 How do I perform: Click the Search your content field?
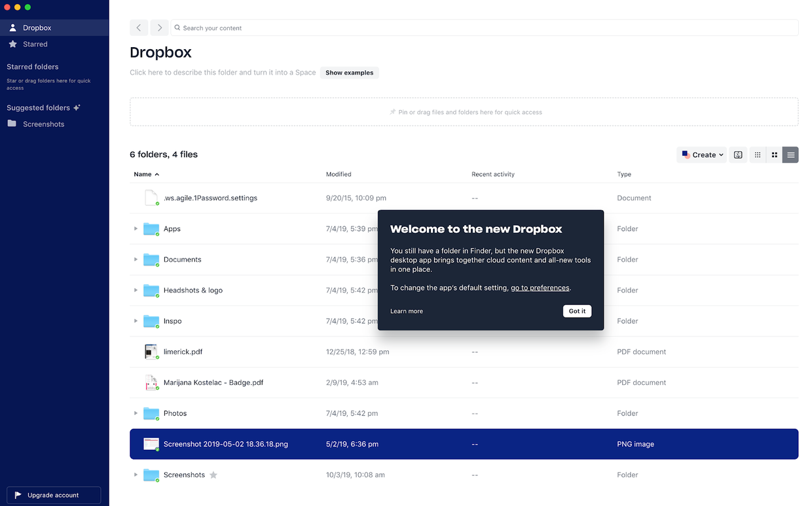point(485,28)
